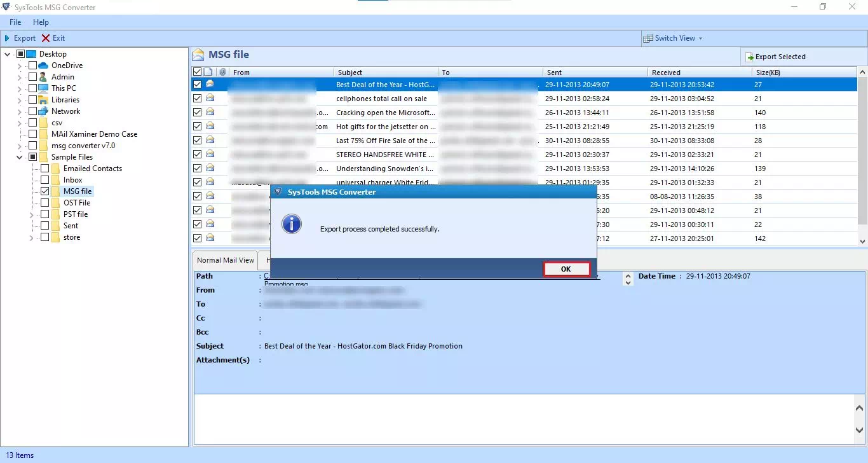868x463 pixels.
Task: Uncheck the Last 75% Off Fire Sale row
Action: click(x=197, y=140)
